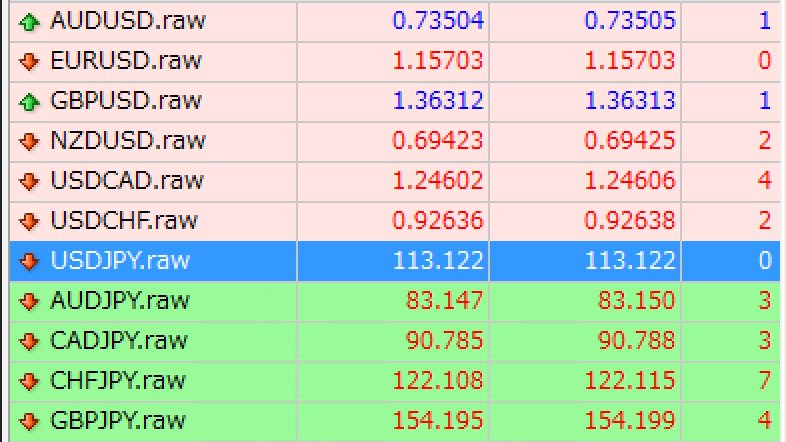This screenshot has width=786, height=442.
Task: Click the down arrow icon beside CHFJPY.raw
Action: pos(29,381)
